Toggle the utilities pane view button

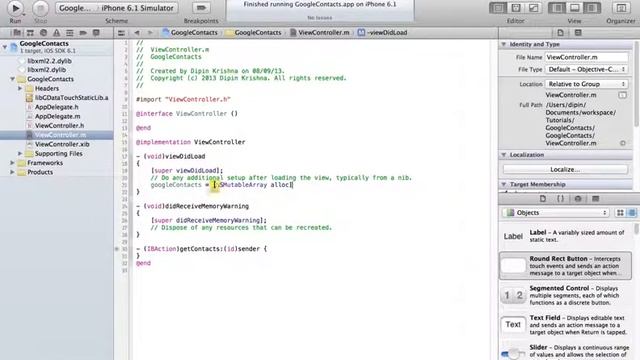[592, 8]
